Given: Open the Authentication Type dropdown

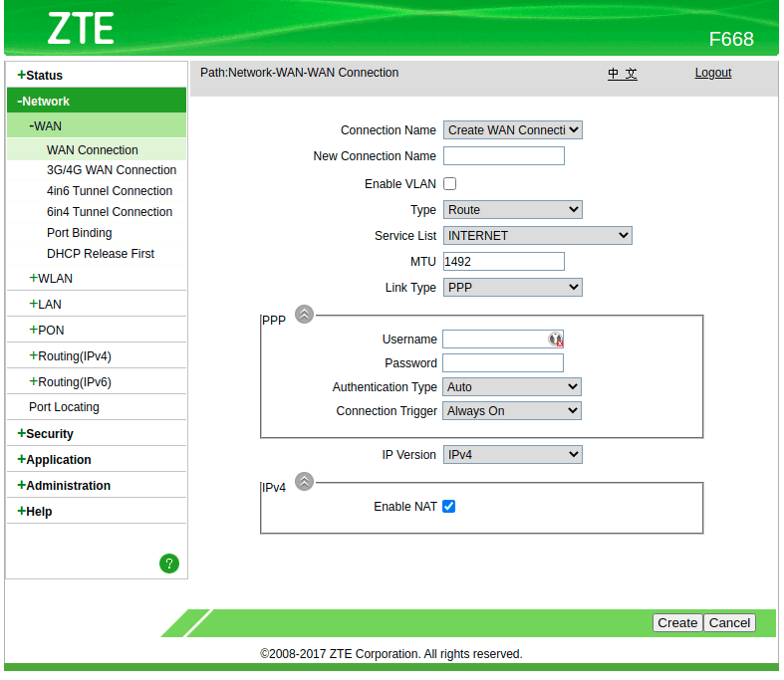Looking at the screenshot, I should click(x=512, y=387).
